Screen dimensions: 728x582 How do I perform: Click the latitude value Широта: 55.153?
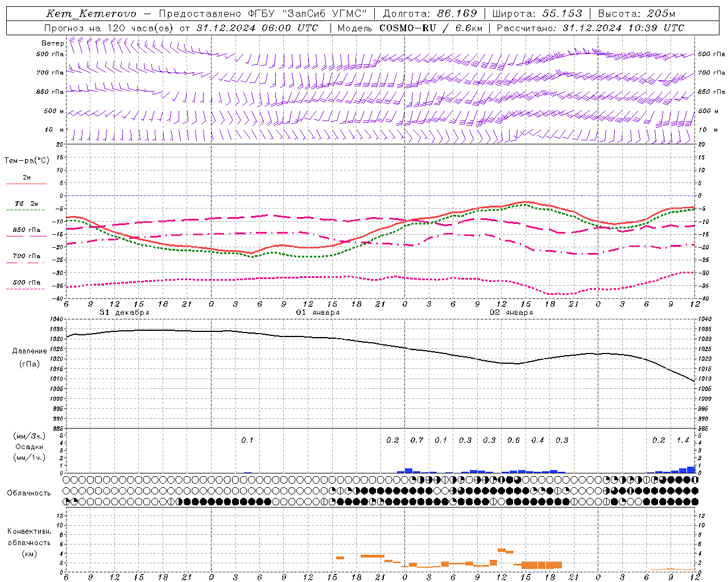coord(537,14)
